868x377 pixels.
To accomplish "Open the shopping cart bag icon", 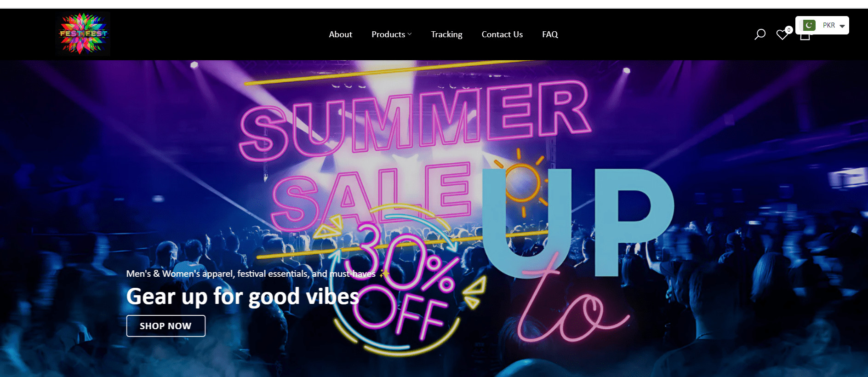I will point(805,37).
